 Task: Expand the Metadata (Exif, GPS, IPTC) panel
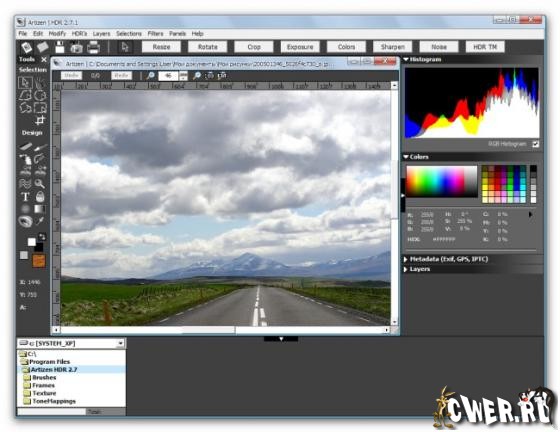point(406,259)
